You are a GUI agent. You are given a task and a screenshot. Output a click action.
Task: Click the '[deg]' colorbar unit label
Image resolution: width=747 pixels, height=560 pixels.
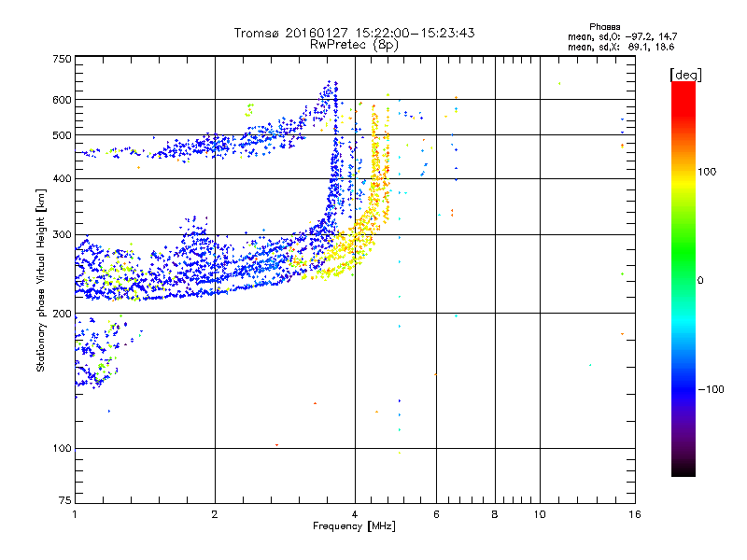pyautogui.click(x=685, y=75)
